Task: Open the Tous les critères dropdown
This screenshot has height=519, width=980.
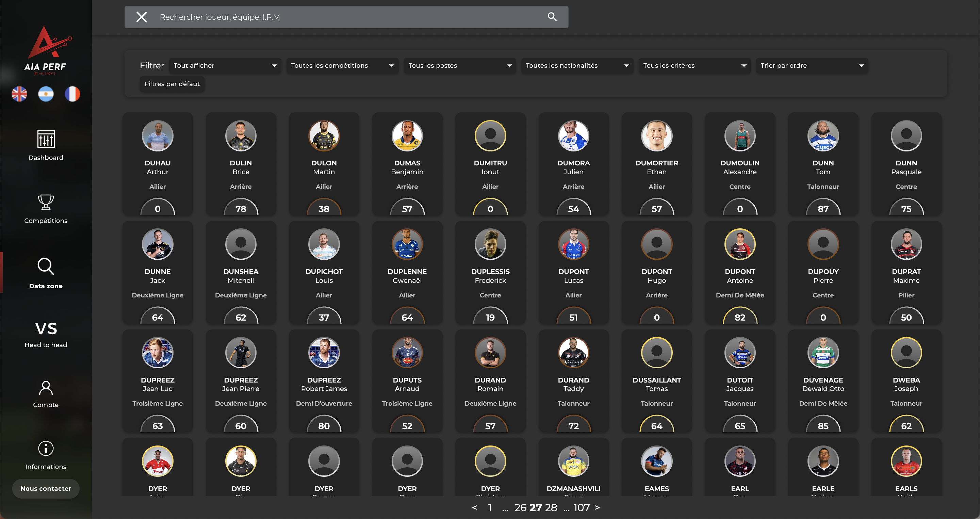Action: point(695,65)
